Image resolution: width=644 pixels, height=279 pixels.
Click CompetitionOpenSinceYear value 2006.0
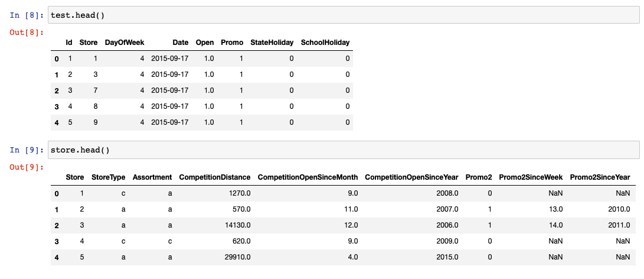[447, 225]
